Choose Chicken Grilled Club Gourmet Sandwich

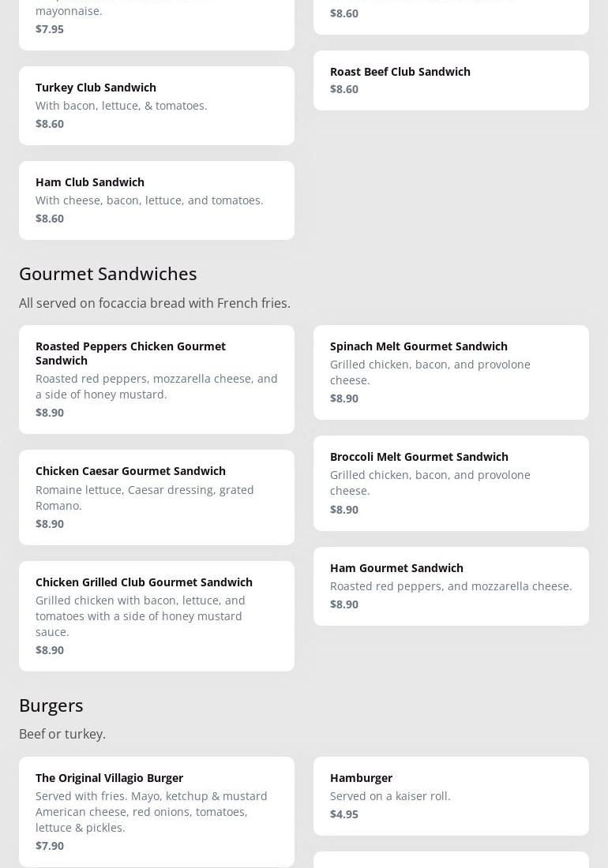coord(156,615)
